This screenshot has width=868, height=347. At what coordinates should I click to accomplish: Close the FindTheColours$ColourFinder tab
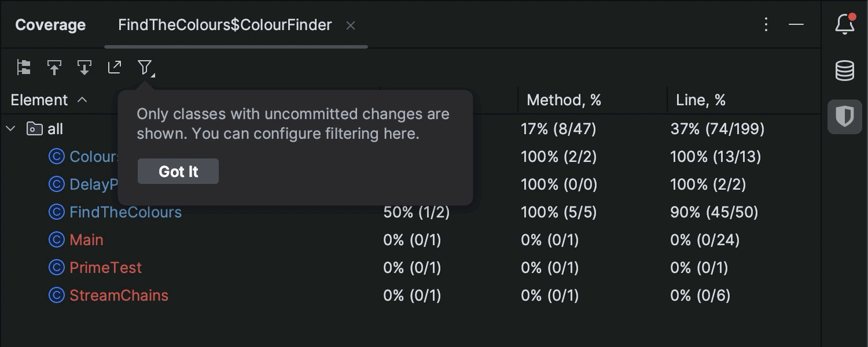click(351, 25)
